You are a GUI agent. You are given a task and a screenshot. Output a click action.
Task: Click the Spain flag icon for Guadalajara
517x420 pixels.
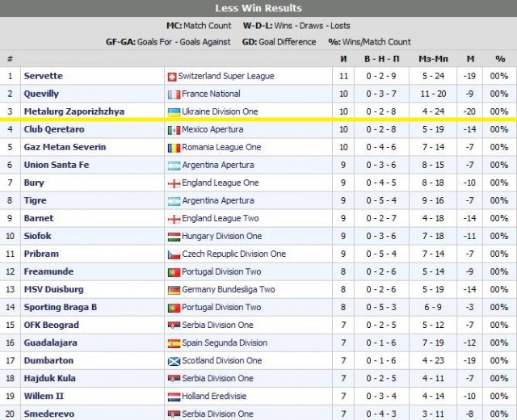pyautogui.click(x=172, y=343)
